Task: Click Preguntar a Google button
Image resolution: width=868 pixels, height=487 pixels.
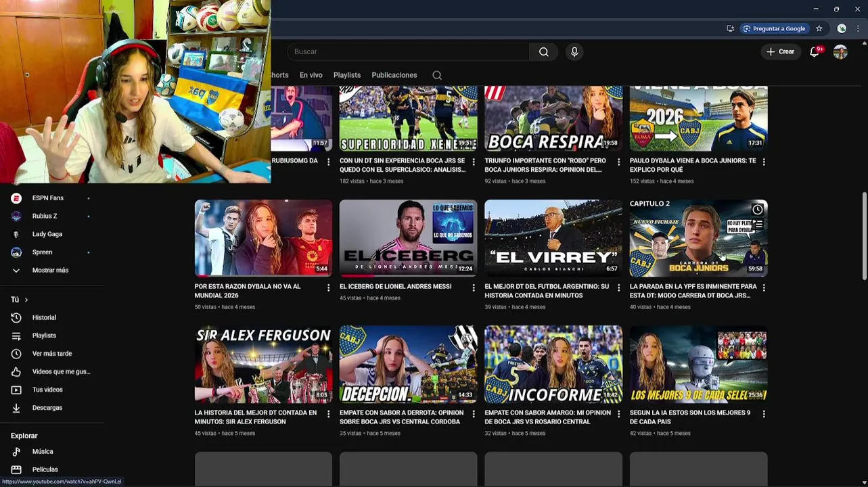Action: [774, 28]
